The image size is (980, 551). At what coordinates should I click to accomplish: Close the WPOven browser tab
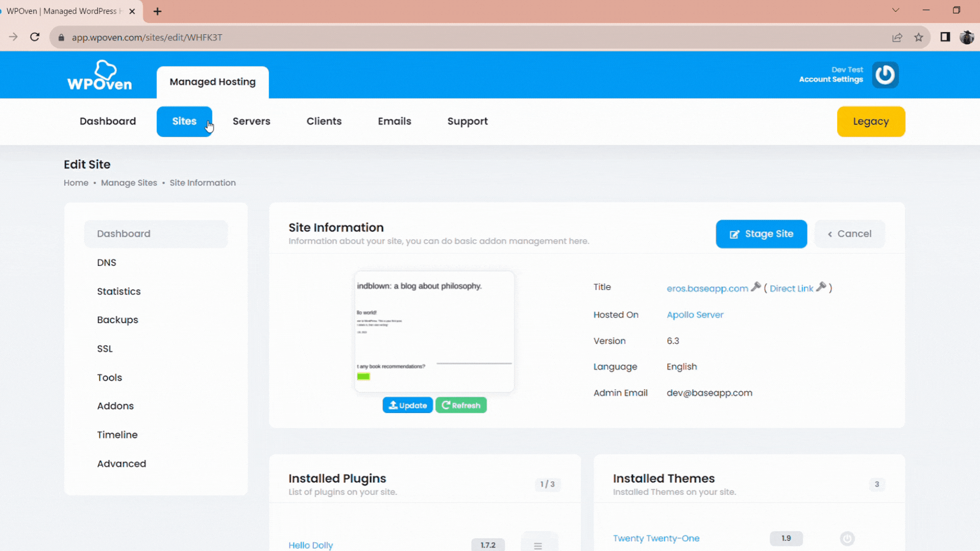[x=132, y=11]
